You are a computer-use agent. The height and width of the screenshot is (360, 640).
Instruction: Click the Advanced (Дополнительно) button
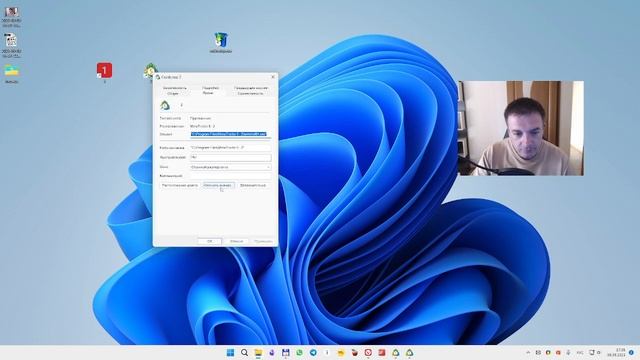(x=253, y=185)
